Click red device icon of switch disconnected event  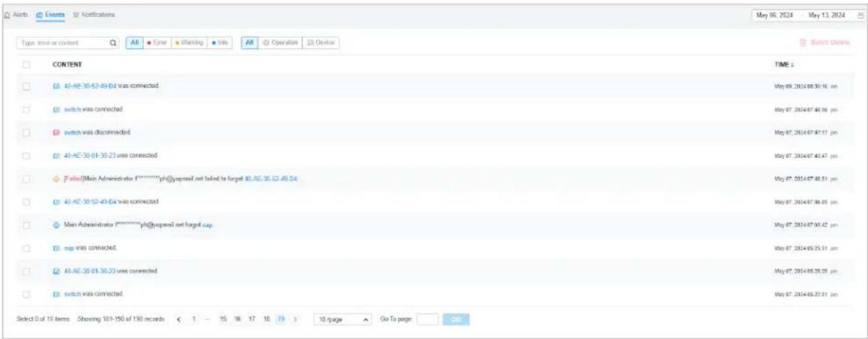coord(57,132)
